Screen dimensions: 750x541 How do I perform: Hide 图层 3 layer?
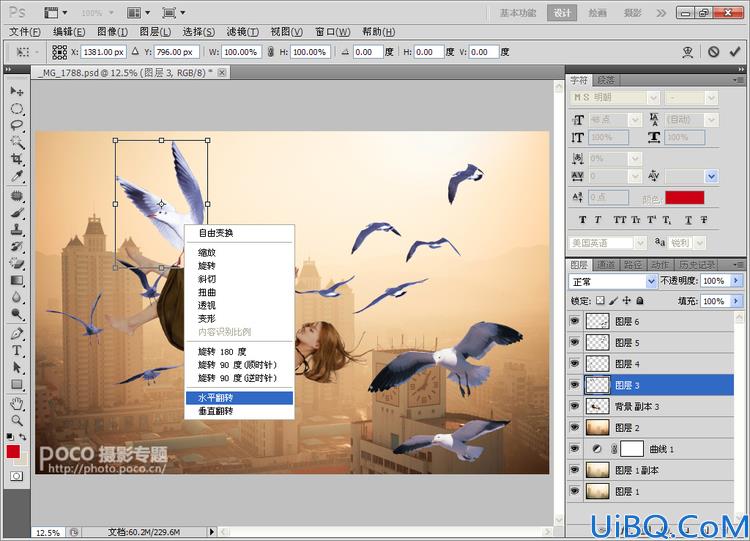coord(574,385)
